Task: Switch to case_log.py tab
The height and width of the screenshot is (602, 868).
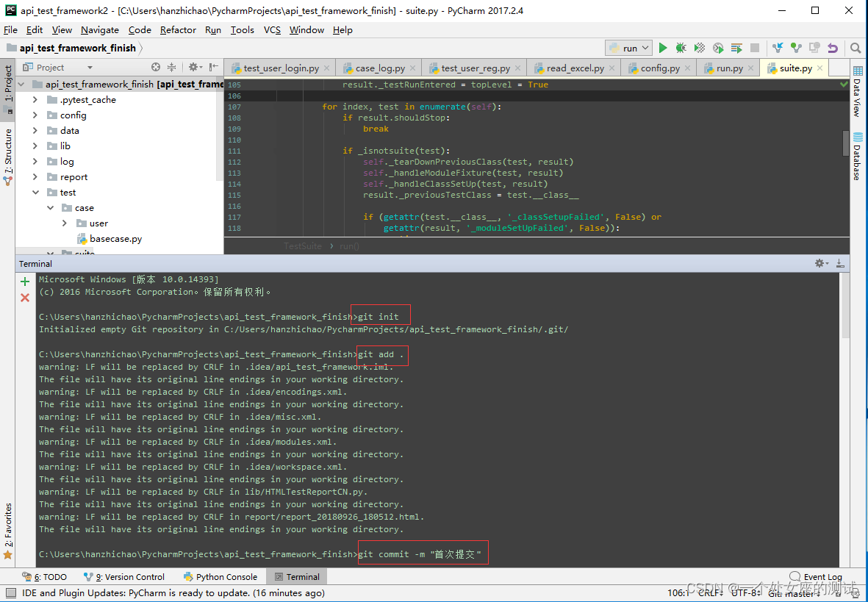Action: point(380,68)
